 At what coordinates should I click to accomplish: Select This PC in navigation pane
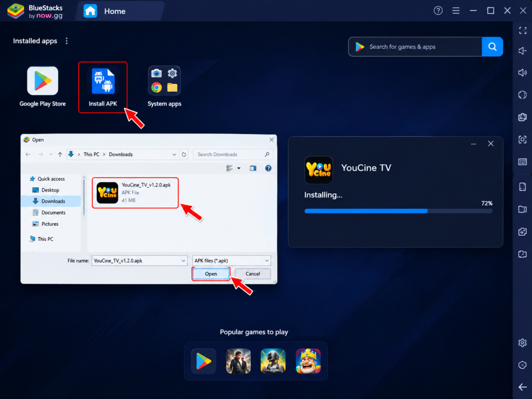coord(42,239)
